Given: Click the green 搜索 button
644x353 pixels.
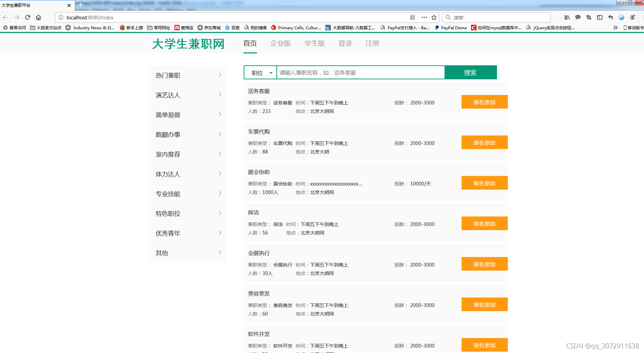Looking at the screenshot, I should point(470,73).
